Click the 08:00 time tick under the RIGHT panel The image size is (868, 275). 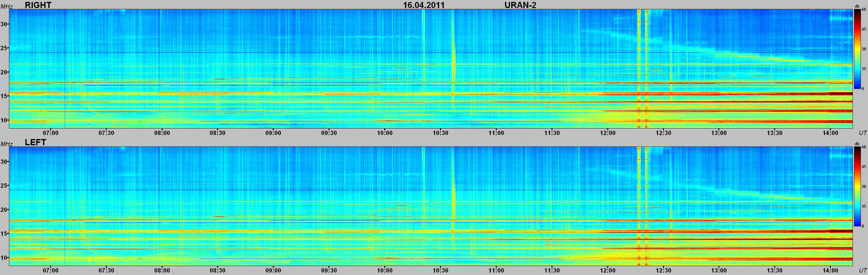click(162, 133)
